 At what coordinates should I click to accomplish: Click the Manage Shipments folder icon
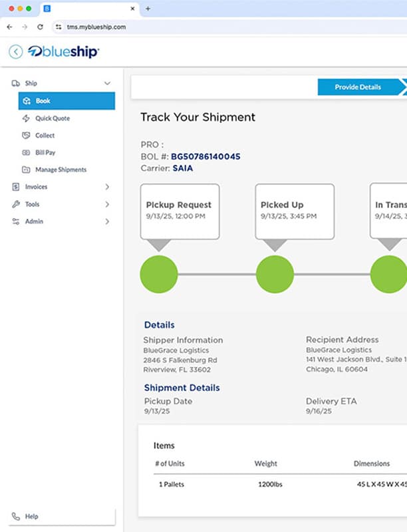pos(26,170)
